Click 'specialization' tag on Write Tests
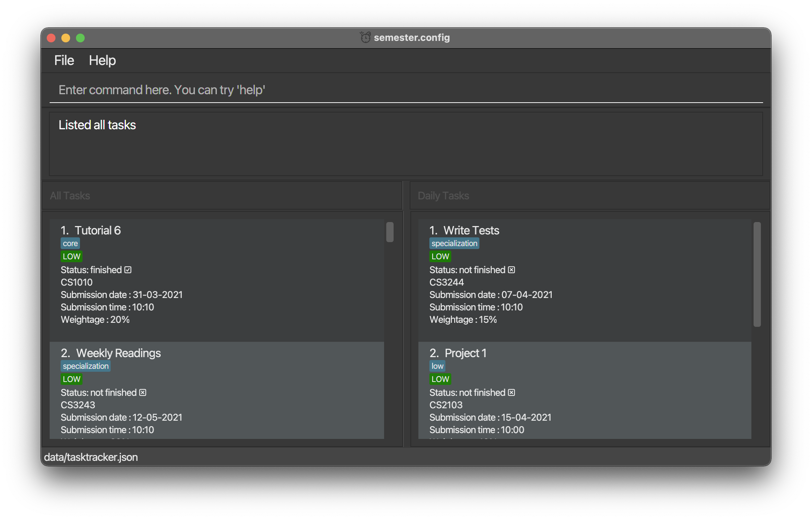The image size is (812, 520). click(x=454, y=244)
